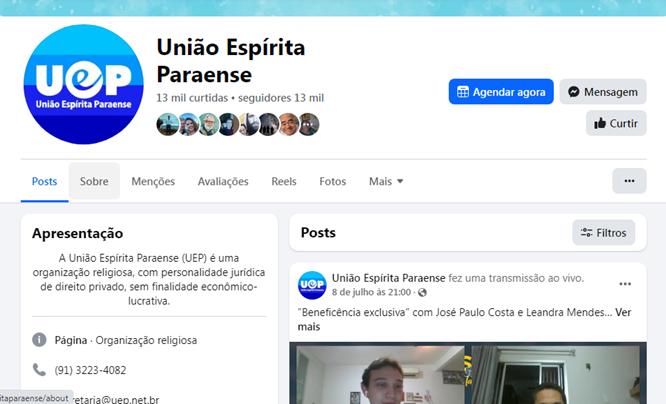Click the Curtir like button

616,123
